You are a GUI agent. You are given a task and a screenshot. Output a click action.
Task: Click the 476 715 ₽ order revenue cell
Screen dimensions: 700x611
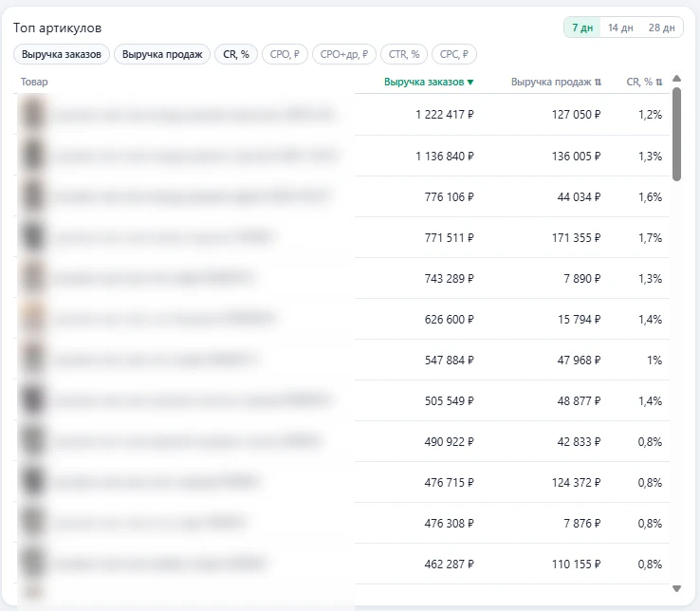449,482
